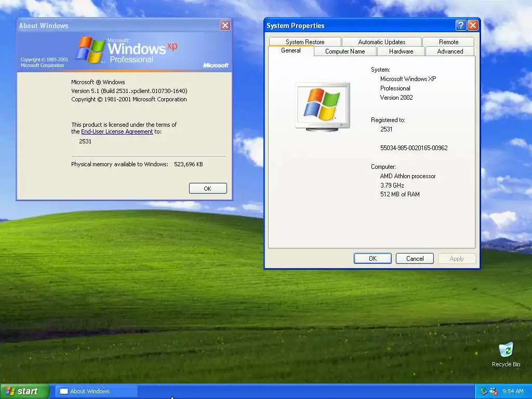The image size is (532, 399).
Task: Click the '2531' licensee in About Windows
Action: click(x=85, y=141)
